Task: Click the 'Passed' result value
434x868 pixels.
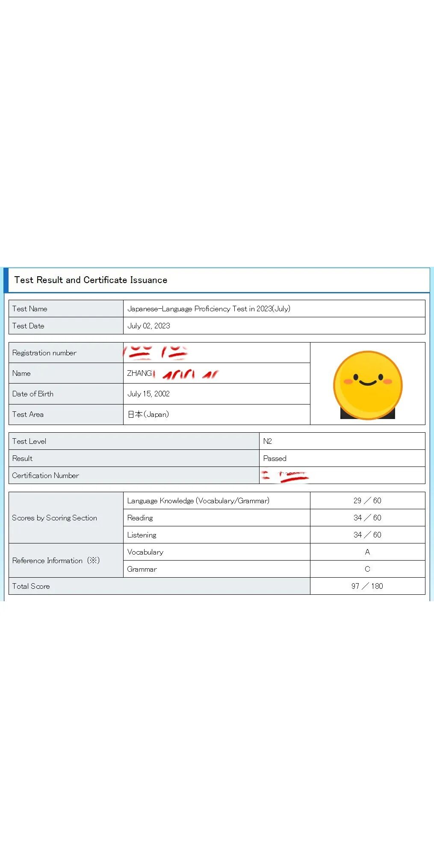Action: pyautogui.click(x=275, y=458)
